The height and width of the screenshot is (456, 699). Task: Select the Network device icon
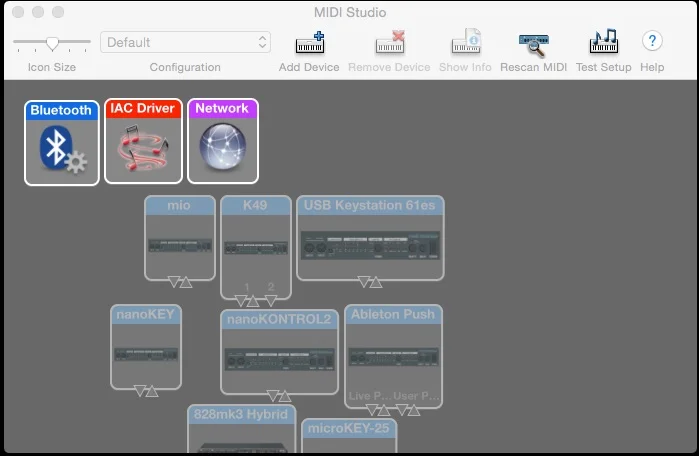(223, 141)
